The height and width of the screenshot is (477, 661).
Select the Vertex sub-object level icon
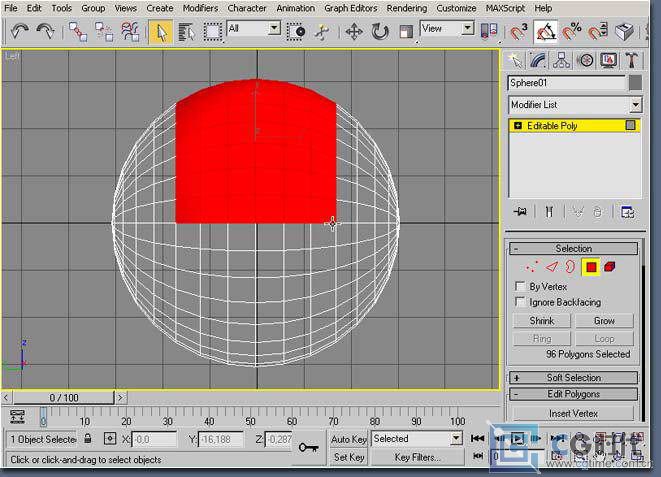532,267
